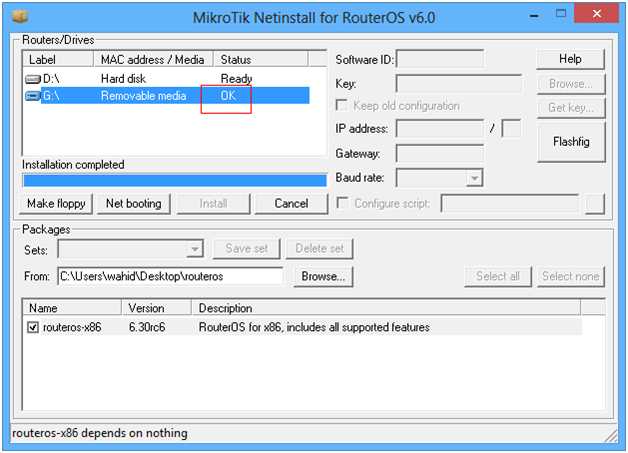Click the MAC address / Media column header
628x453 pixels.
coord(153,59)
